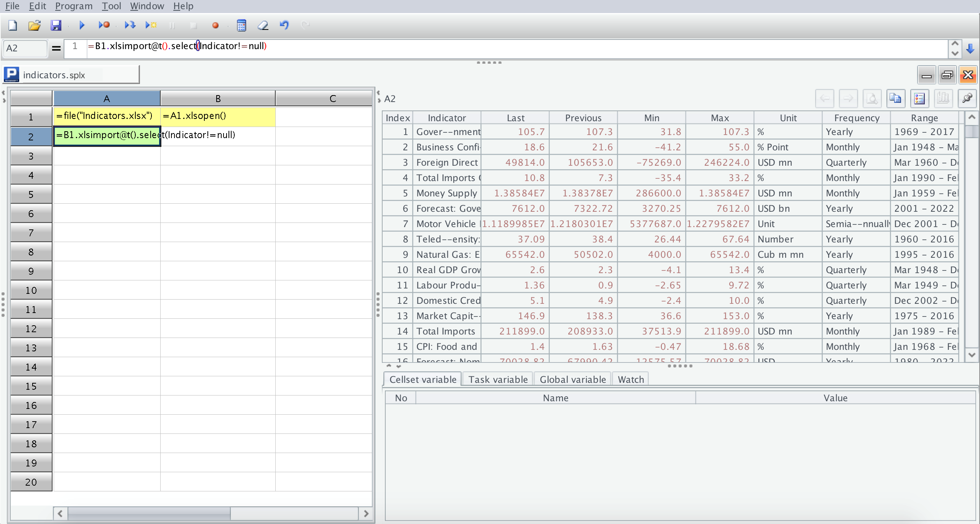
Task: Click the save floppy disk icon
Action: click(x=56, y=25)
